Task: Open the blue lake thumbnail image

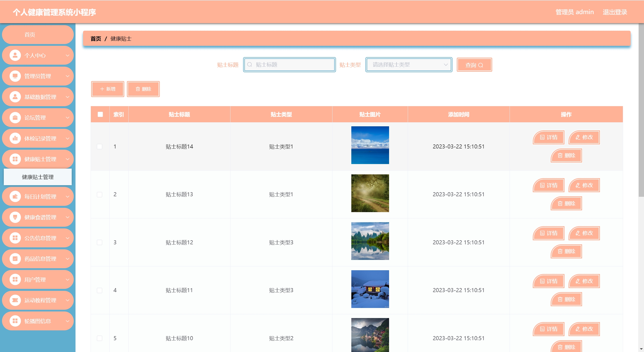Action: [x=370, y=145]
